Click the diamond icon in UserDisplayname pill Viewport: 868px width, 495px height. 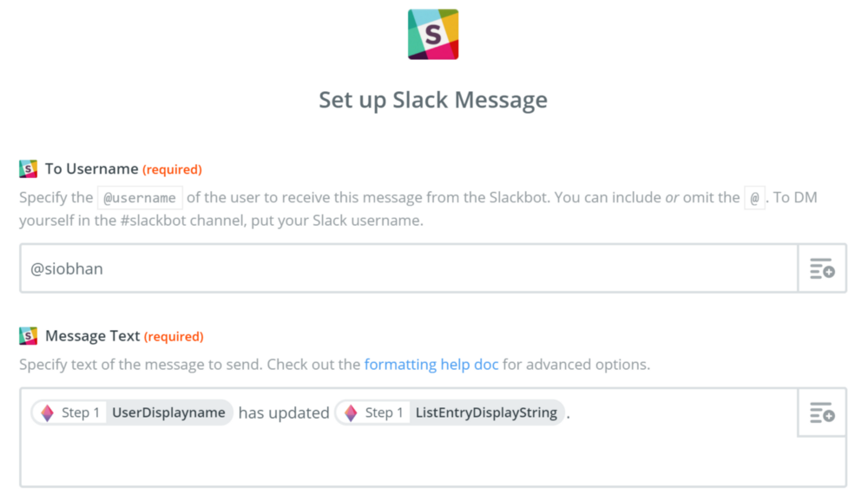click(48, 412)
